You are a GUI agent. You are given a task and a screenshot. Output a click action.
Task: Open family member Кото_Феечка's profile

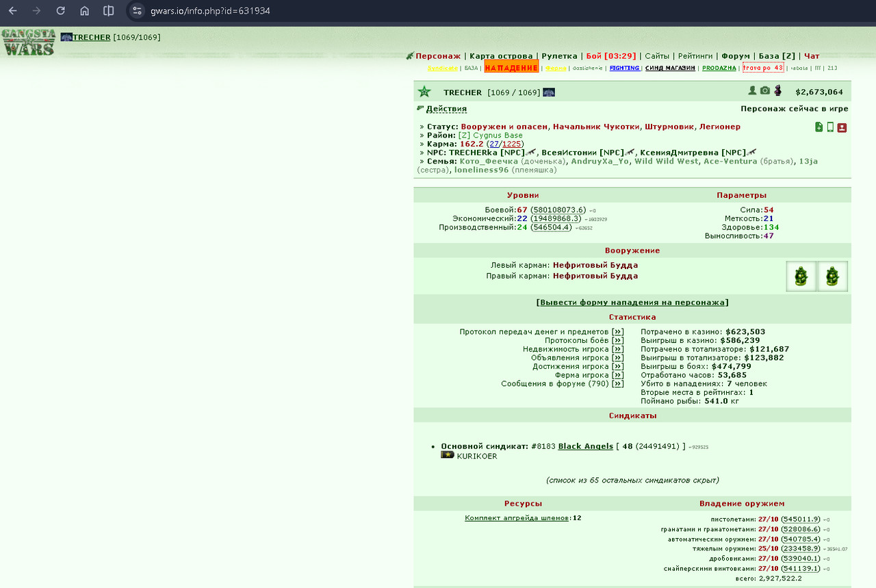489,161
